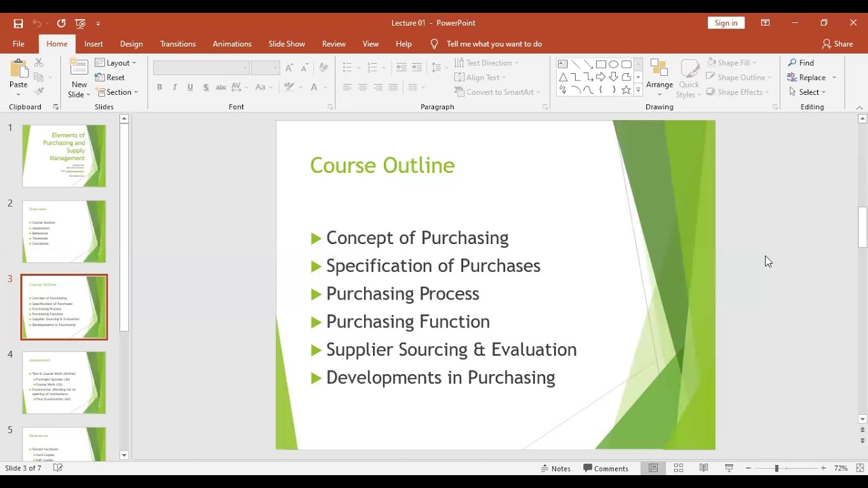Open the File menu

(18, 44)
